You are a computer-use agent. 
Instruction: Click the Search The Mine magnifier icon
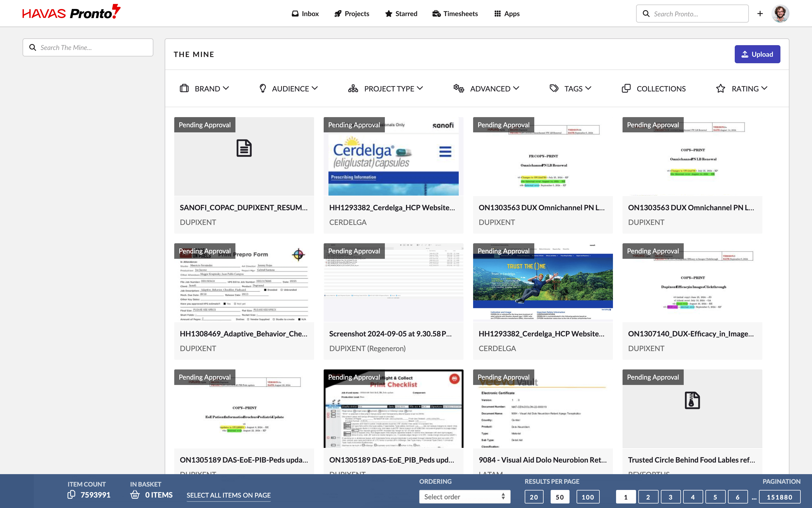(x=32, y=47)
